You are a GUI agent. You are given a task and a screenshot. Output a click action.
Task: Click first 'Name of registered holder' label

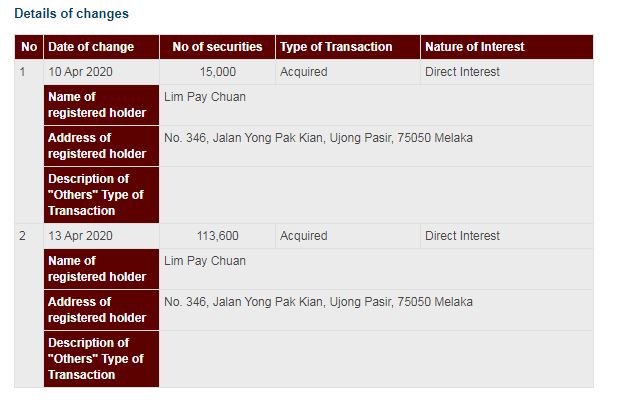pos(101,105)
